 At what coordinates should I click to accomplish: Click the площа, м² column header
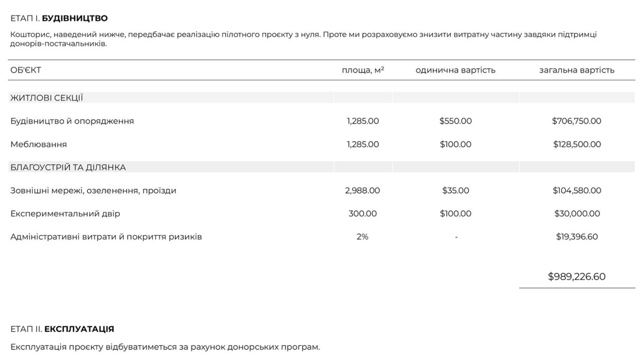pos(363,70)
